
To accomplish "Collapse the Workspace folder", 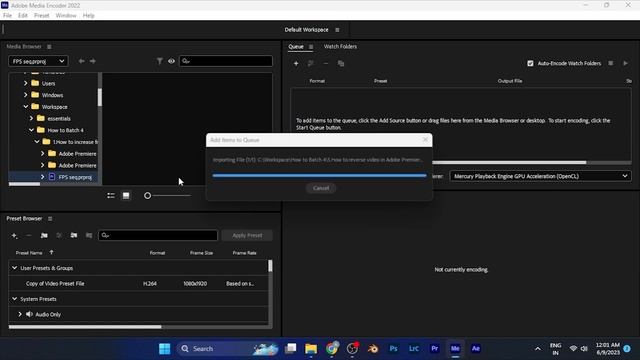I will (26, 107).
